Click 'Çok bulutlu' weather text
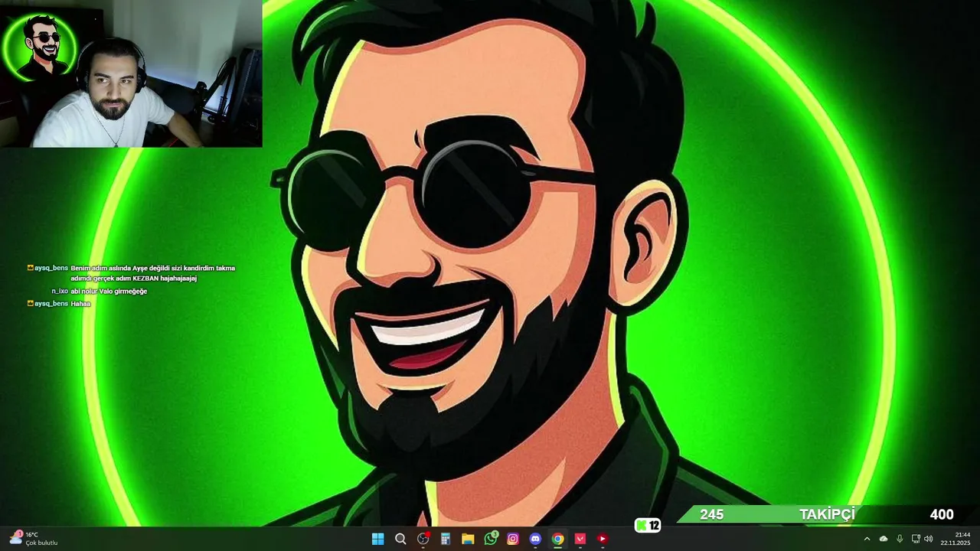The height and width of the screenshot is (551, 980). pyautogui.click(x=41, y=543)
